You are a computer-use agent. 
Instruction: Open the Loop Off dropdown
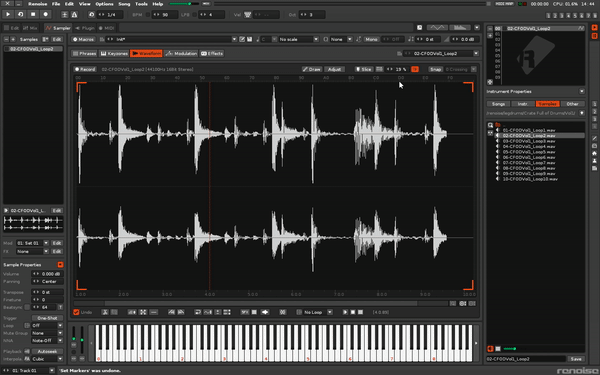[x=47, y=326]
